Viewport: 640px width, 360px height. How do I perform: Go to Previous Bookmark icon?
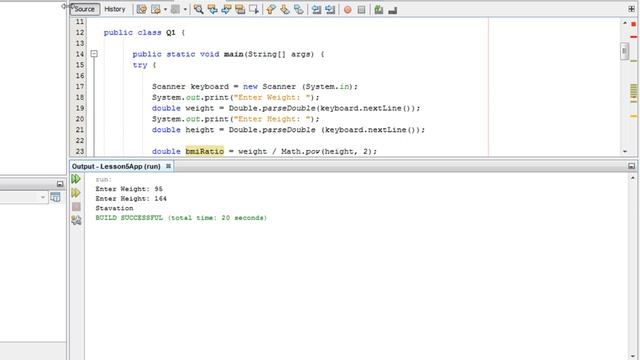(x=271, y=9)
